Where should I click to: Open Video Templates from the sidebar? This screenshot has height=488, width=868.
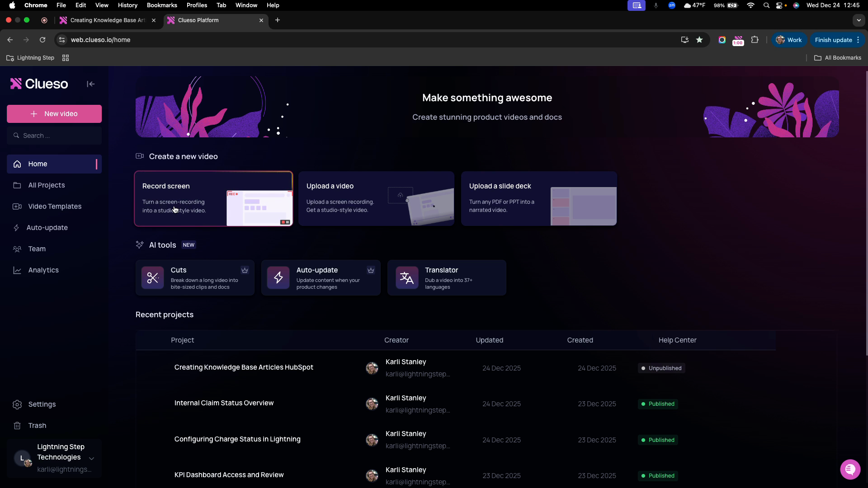pos(54,206)
